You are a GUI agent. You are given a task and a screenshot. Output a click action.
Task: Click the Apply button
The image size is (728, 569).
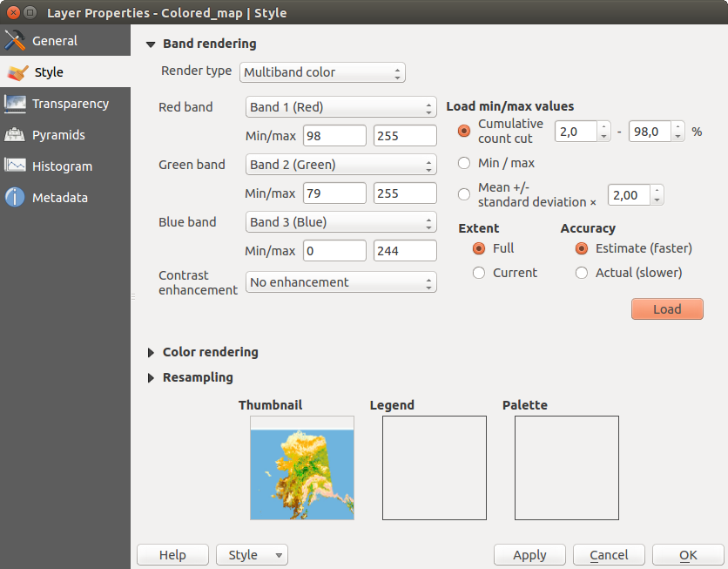pyautogui.click(x=529, y=555)
